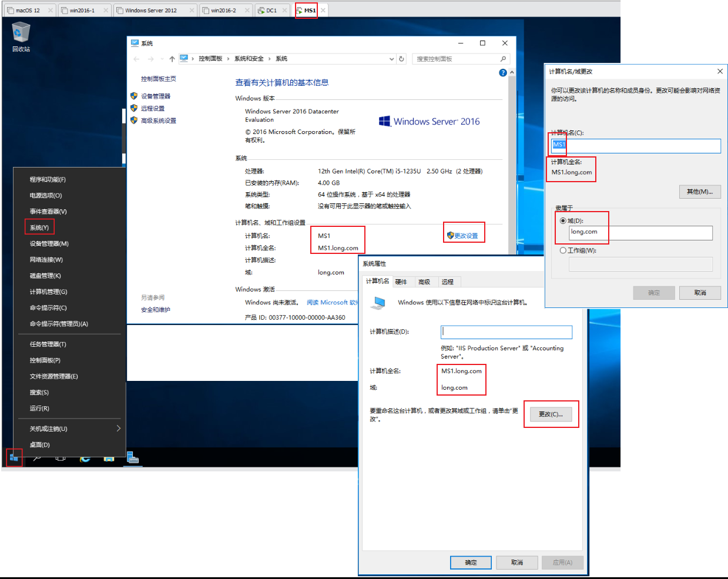Click the Windows Start button
Image resolution: width=728 pixels, height=579 pixels.
coord(14,457)
